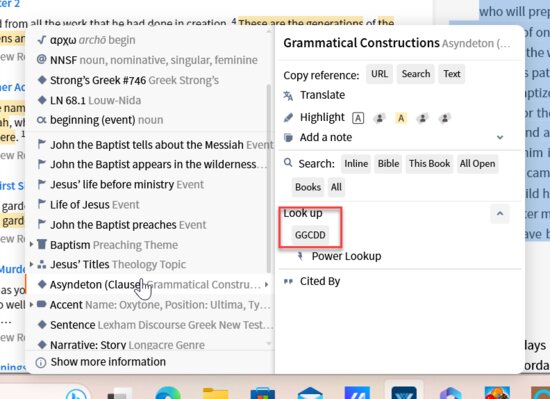
Task: Click the root icon beside αρχω
Action: click(x=41, y=40)
